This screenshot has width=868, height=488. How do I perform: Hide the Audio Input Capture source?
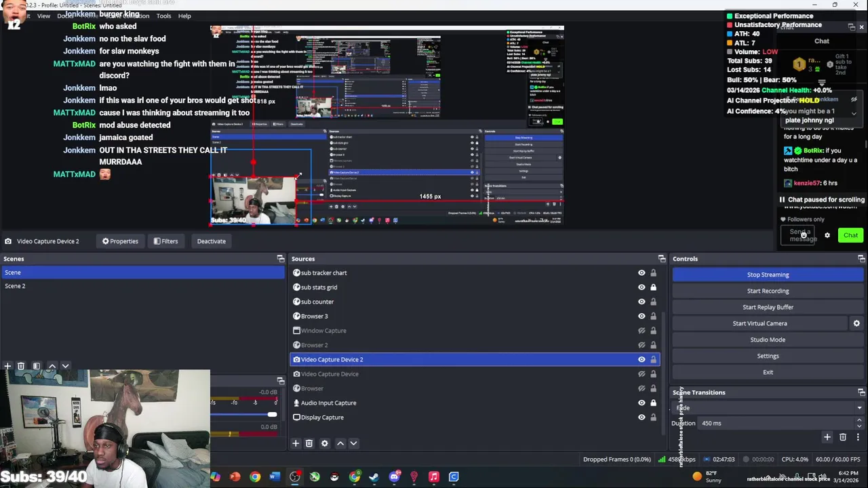[642, 403]
